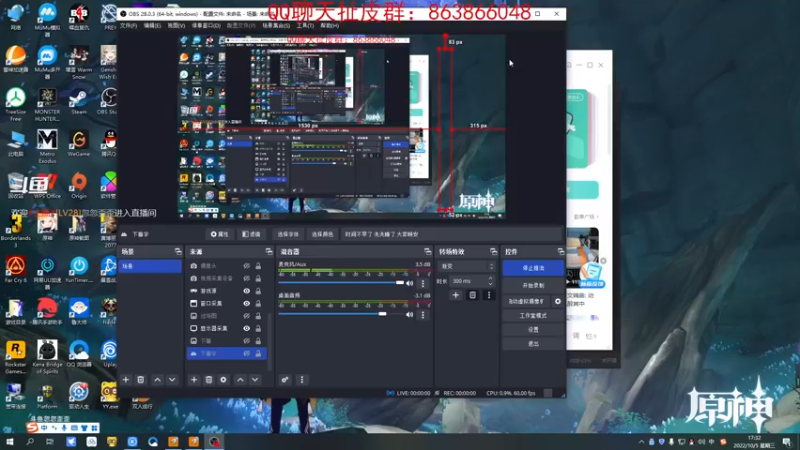This screenshot has width=800, height=450.
Task: Add a transition with the plus icon
Action: tap(456, 295)
